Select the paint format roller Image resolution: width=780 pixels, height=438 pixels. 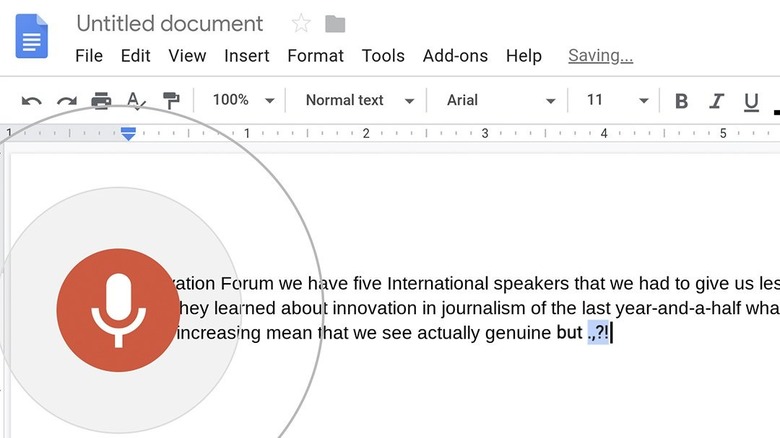click(171, 101)
